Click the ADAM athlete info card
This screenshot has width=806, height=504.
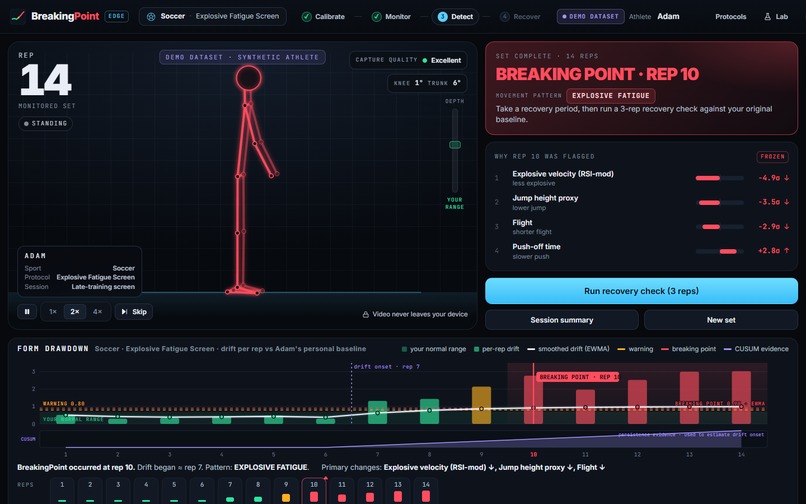[x=80, y=271]
